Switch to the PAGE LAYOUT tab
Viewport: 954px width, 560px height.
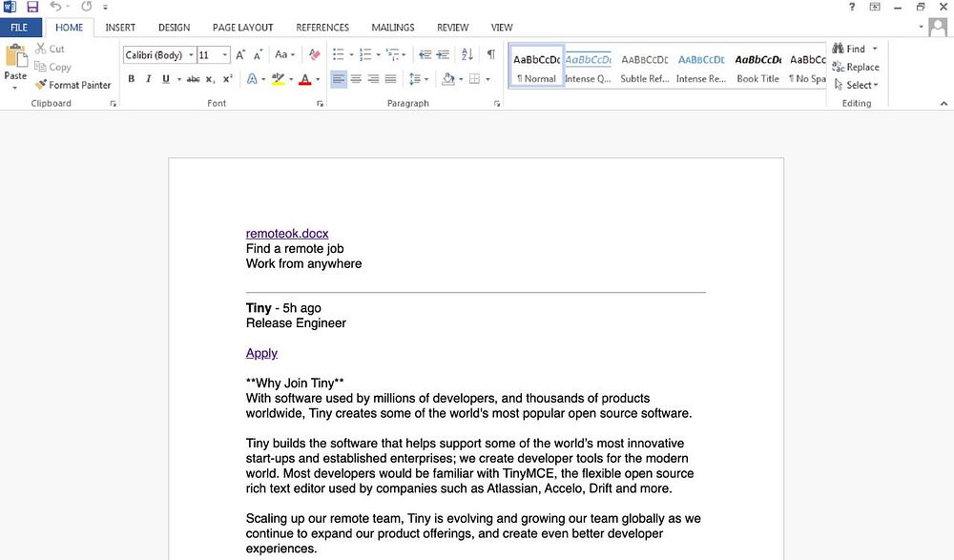click(x=242, y=28)
